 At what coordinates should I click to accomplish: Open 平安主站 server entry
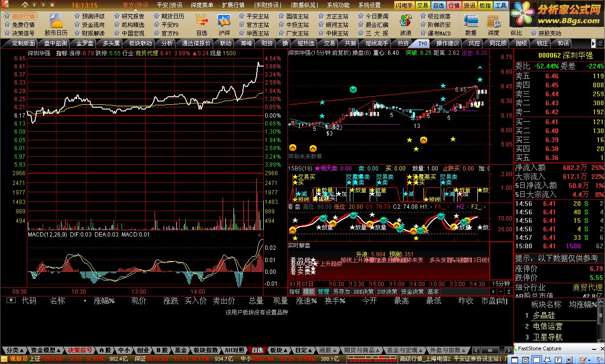click(x=254, y=16)
